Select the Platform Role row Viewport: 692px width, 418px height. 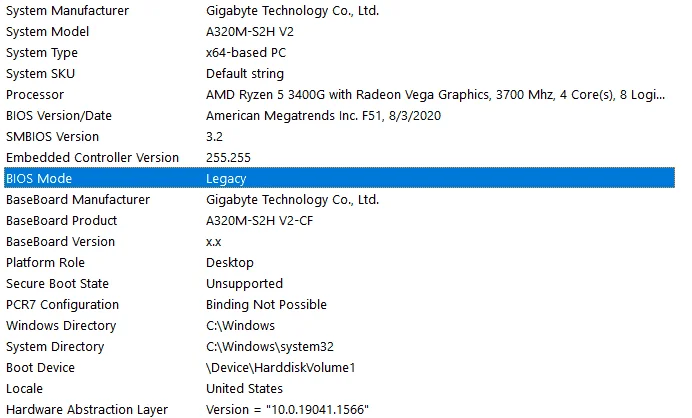339,262
